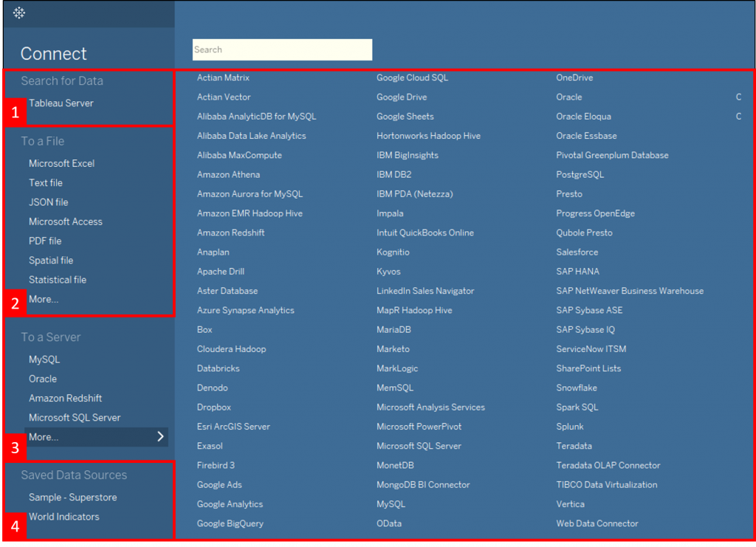Choose Anaplan connector
The image size is (756, 547).
click(x=213, y=252)
